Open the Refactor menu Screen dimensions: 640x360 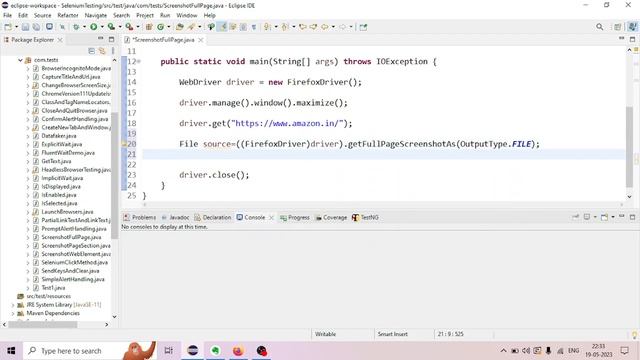[x=68, y=16]
